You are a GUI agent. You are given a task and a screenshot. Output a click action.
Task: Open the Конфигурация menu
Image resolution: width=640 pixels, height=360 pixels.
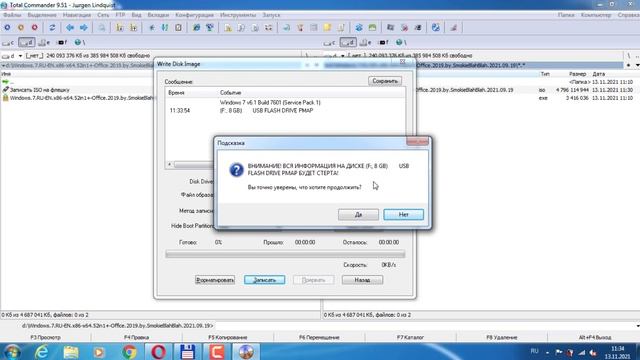coord(194,15)
